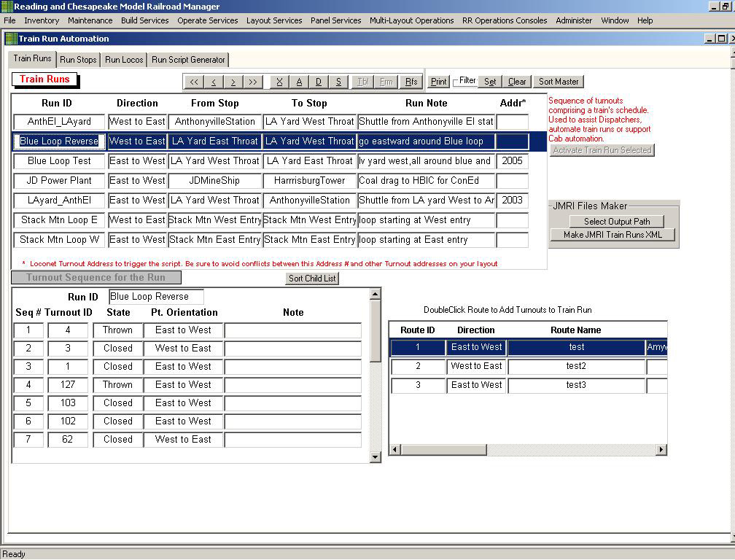This screenshot has width=735, height=560.
Task: Click left scroll arrow of route list
Action: (394, 450)
